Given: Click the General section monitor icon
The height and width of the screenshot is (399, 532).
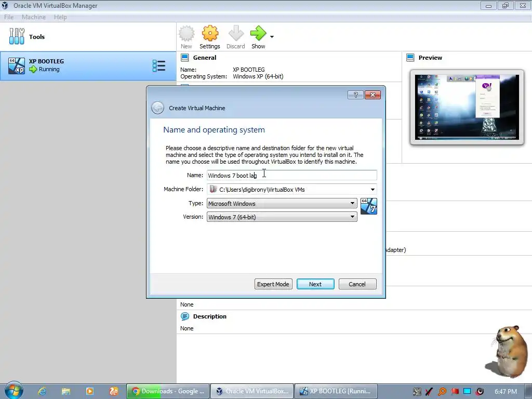Looking at the screenshot, I should pyautogui.click(x=184, y=58).
